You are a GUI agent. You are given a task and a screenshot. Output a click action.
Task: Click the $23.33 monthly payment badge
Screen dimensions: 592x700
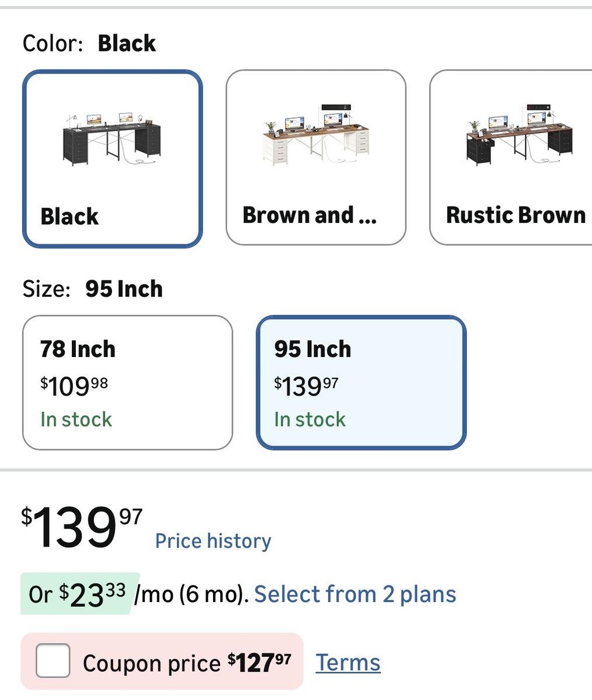[x=80, y=594]
